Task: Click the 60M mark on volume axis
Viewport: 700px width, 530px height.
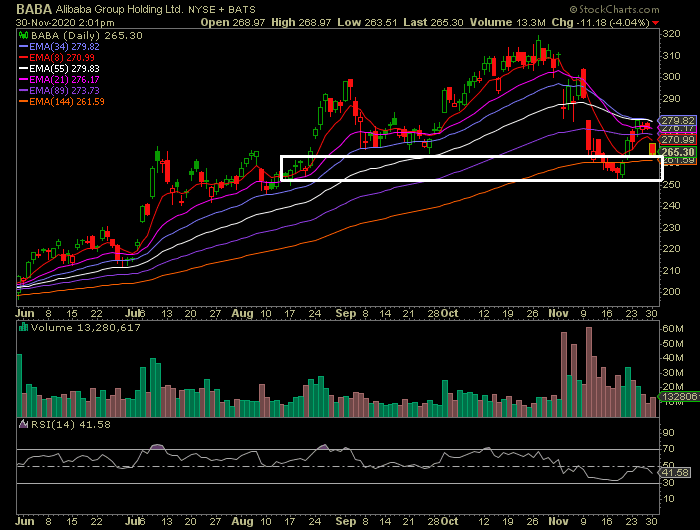Action: coord(673,329)
